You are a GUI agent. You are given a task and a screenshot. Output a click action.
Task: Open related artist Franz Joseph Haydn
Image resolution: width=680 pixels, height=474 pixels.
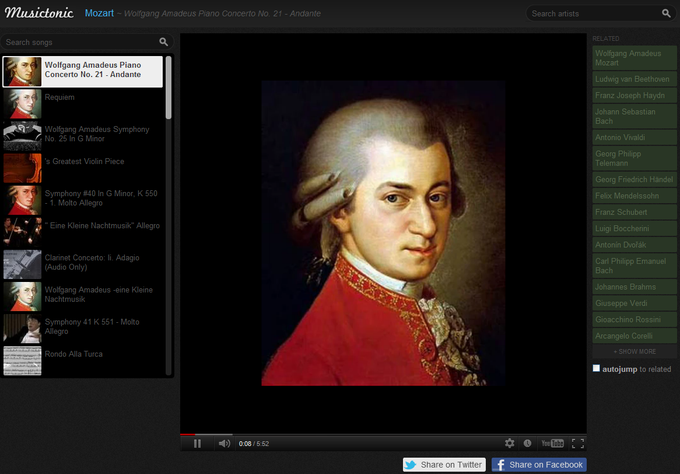[x=634, y=95]
